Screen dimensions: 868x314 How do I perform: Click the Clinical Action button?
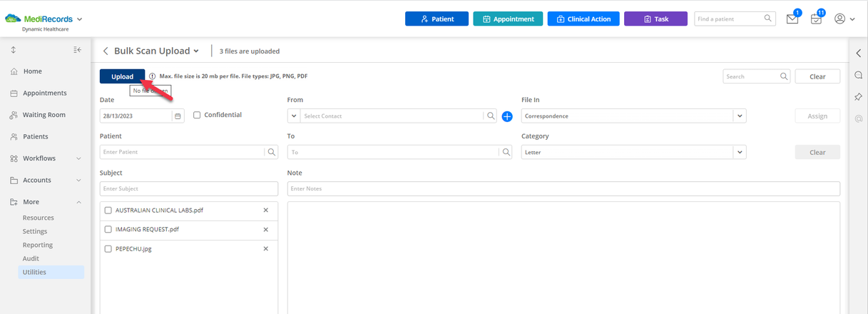tap(583, 19)
